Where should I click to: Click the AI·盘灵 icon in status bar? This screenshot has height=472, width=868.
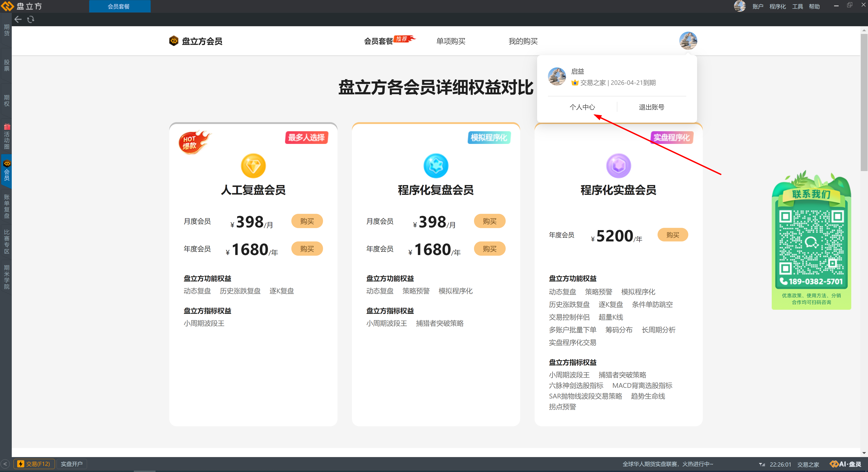point(845,464)
